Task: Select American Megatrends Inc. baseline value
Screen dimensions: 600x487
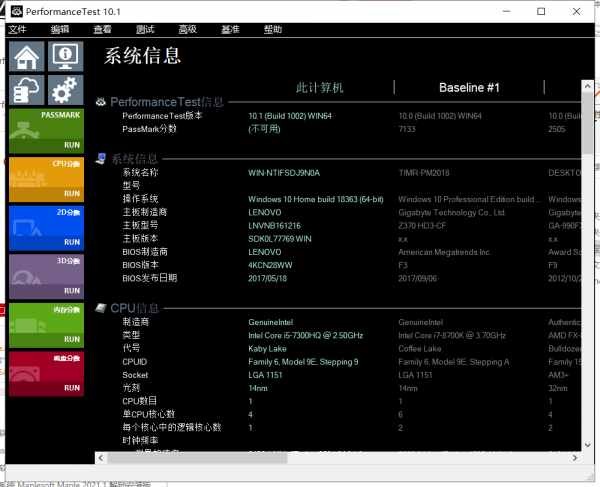Action: coord(444,252)
